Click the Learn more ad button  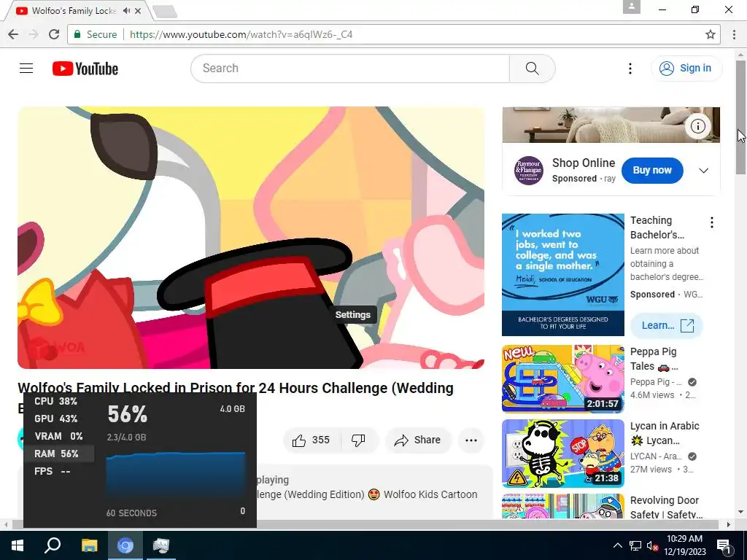(667, 326)
